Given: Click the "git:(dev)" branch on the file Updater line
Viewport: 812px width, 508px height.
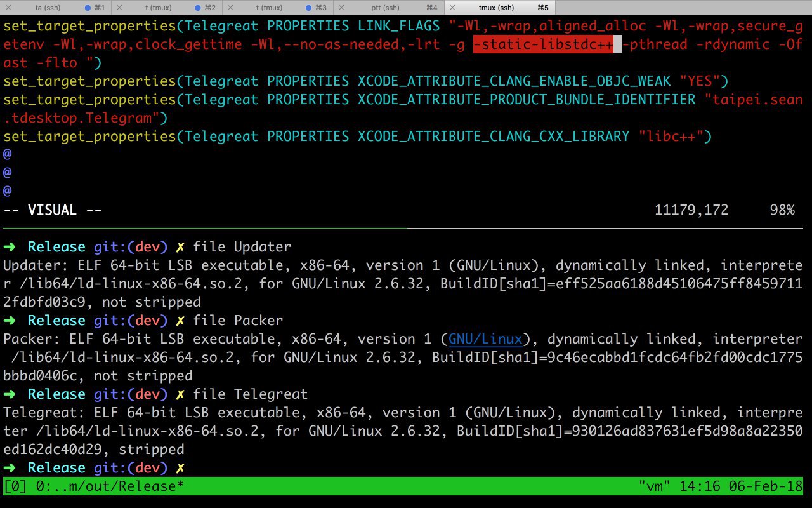Looking at the screenshot, I should click(131, 247).
